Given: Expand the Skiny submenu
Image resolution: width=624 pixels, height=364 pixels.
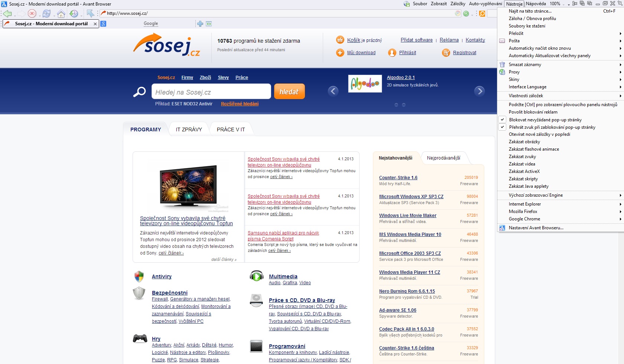Looking at the screenshot, I should point(560,79).
